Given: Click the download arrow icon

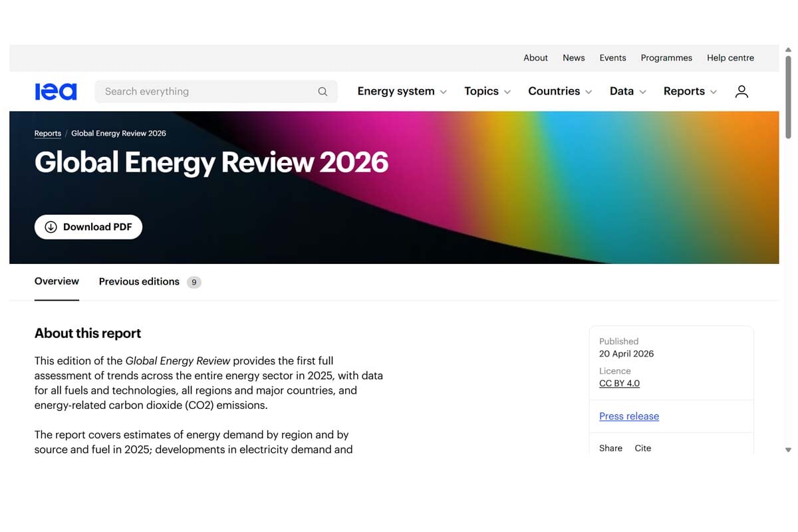Looking at the screenshot, I should click(x=51, y=227).
